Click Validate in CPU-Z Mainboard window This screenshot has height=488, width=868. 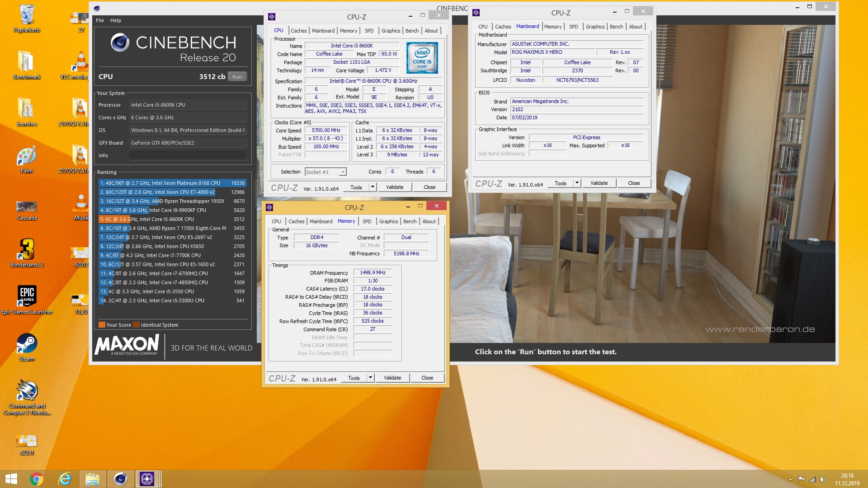[x=599, y=183]
